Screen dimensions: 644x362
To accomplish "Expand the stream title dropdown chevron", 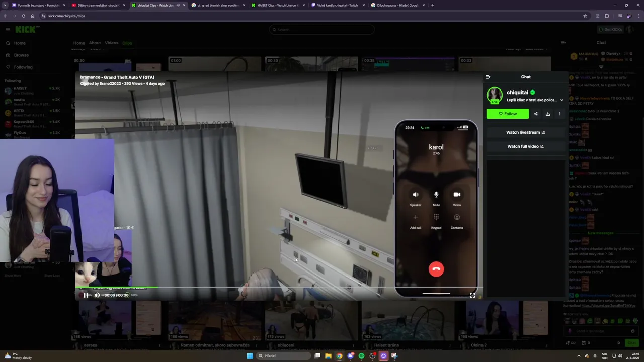I will tap(562, 100).
